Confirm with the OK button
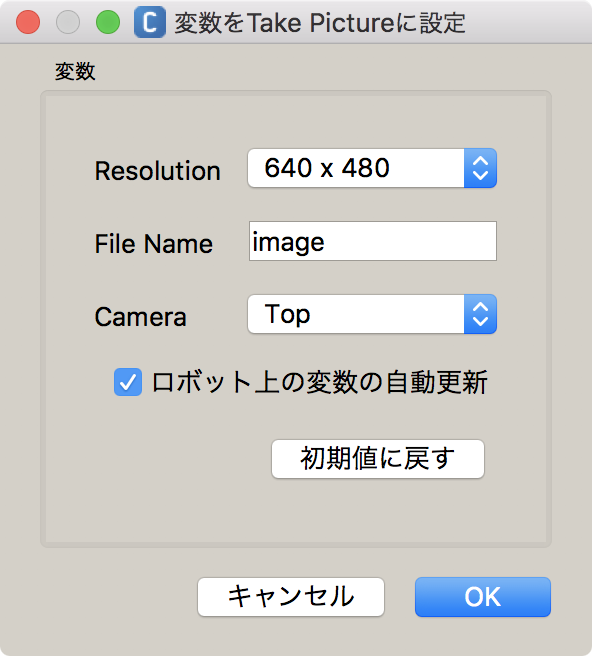592x656 pixels. point(483,597)
